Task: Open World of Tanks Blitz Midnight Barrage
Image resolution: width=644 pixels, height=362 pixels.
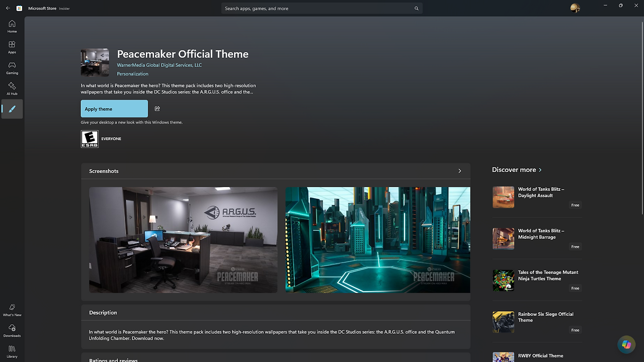Action: 537,239
